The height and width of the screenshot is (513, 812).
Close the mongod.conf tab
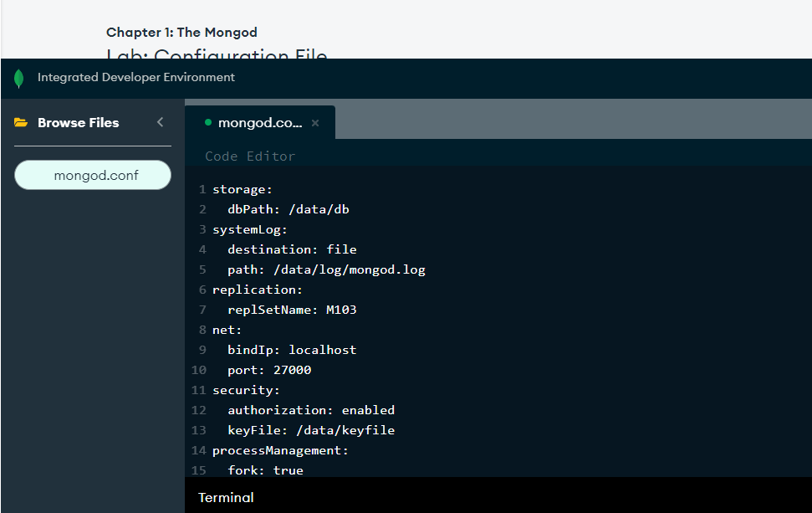(x=315, y=123)
